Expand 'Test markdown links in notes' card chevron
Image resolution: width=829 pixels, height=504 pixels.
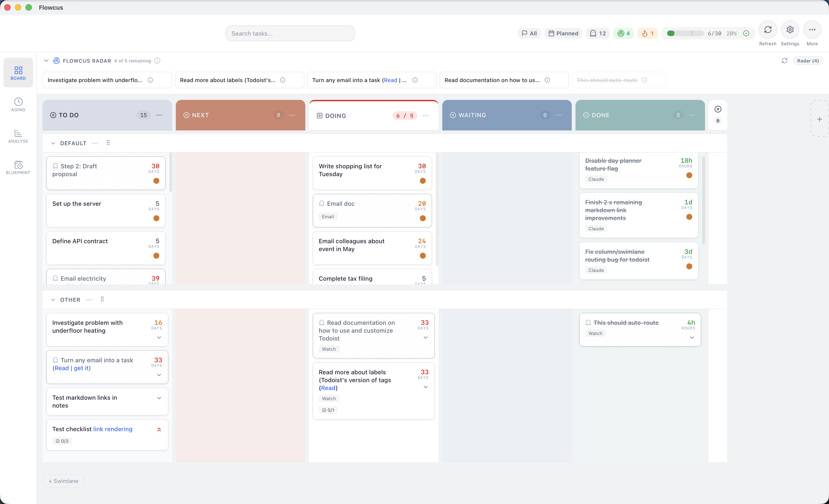click(159, 398)
